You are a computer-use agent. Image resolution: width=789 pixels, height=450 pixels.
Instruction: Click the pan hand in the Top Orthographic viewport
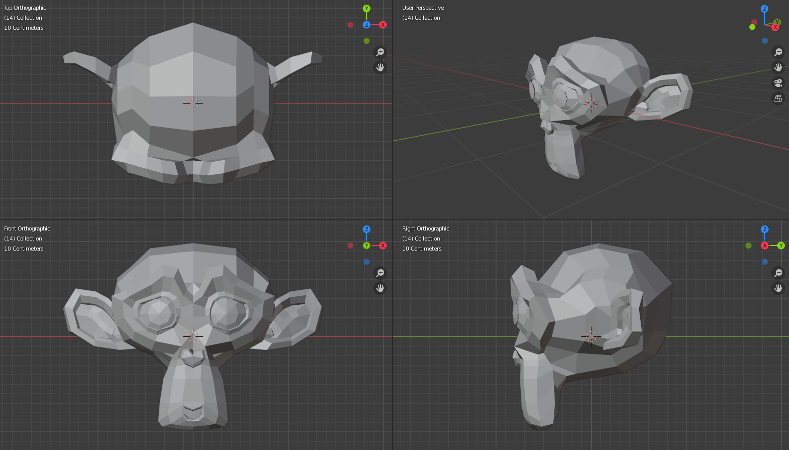[380, 67]
